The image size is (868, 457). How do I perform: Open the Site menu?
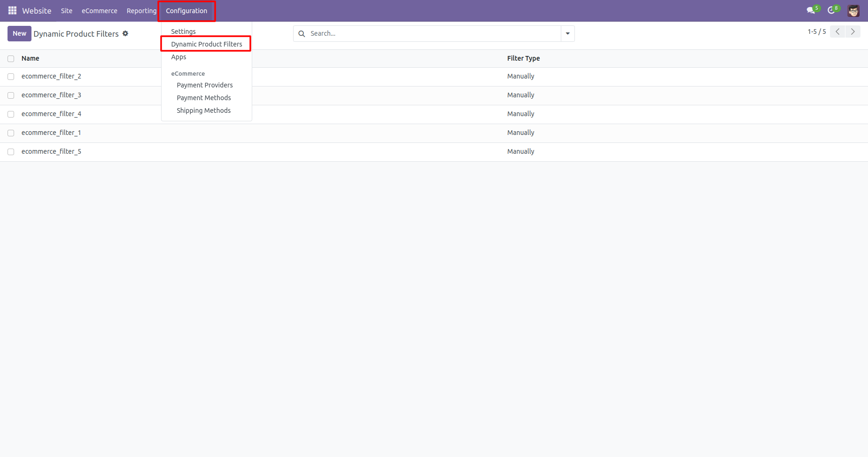coord(67,11)
